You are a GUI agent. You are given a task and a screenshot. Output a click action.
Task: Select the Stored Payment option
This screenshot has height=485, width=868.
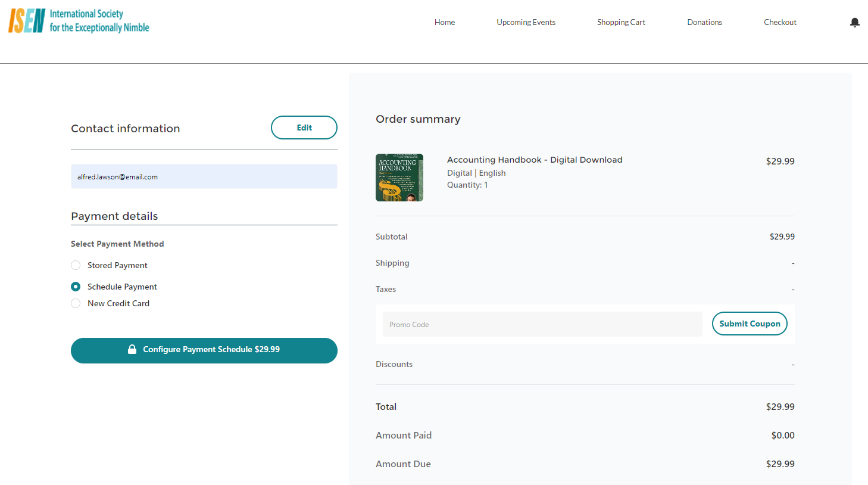tap(76, 265)
